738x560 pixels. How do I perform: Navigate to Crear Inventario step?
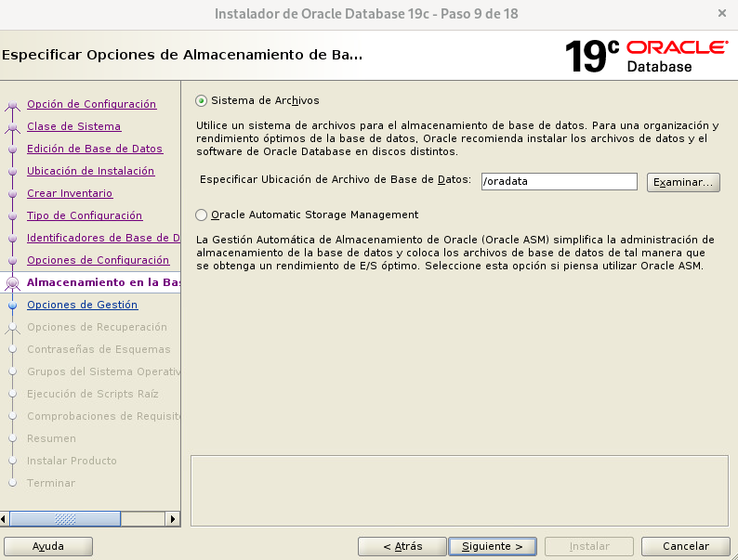click(70, 193)
